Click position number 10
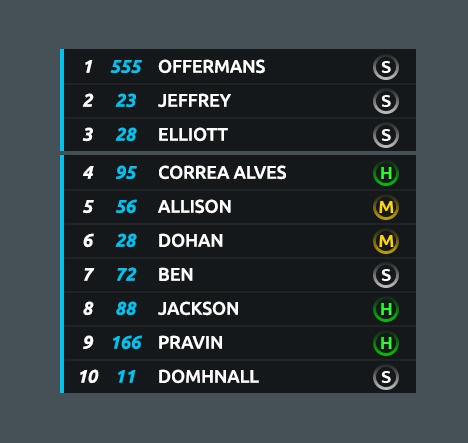This screenshot has height=443, width=468. [x=89, y=377]
